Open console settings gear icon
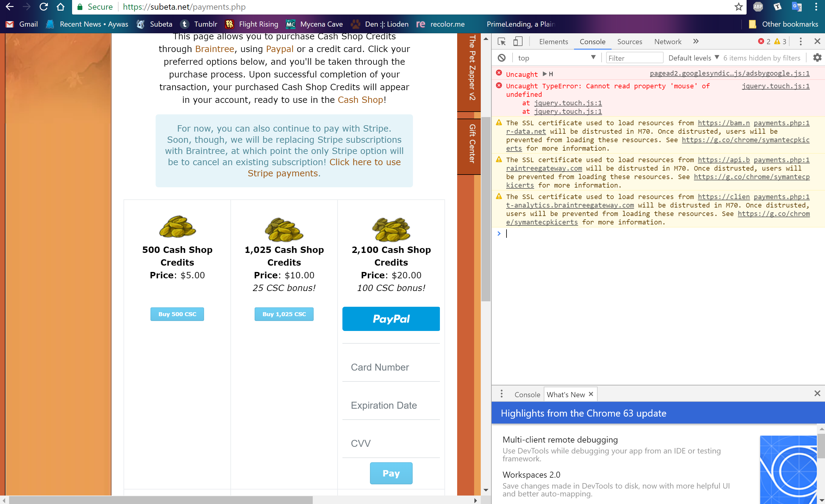The width and height of the screenshot is (825, 504). coord(817,57)
